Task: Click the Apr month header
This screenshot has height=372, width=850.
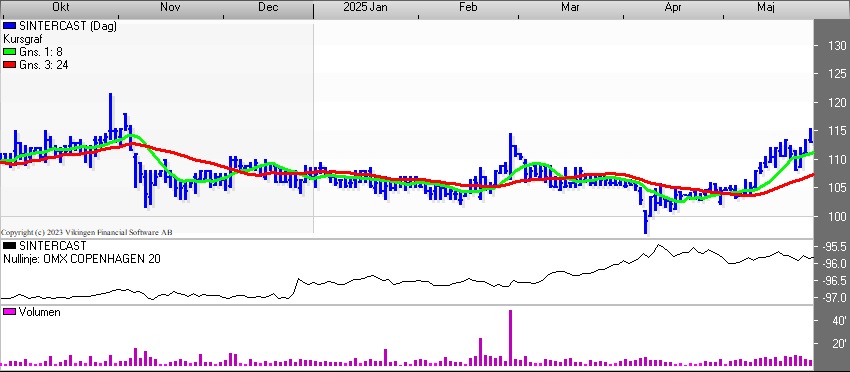Action: [673, 7]
